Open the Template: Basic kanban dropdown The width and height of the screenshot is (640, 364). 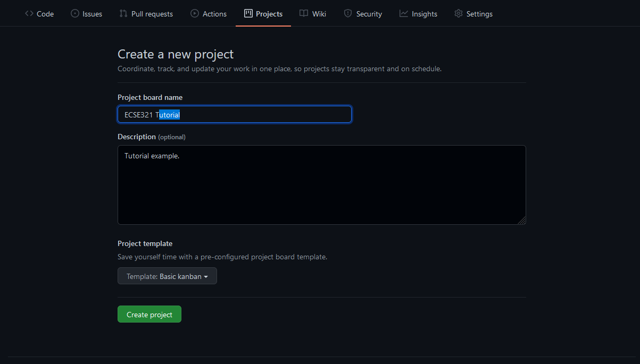(167, 276)
